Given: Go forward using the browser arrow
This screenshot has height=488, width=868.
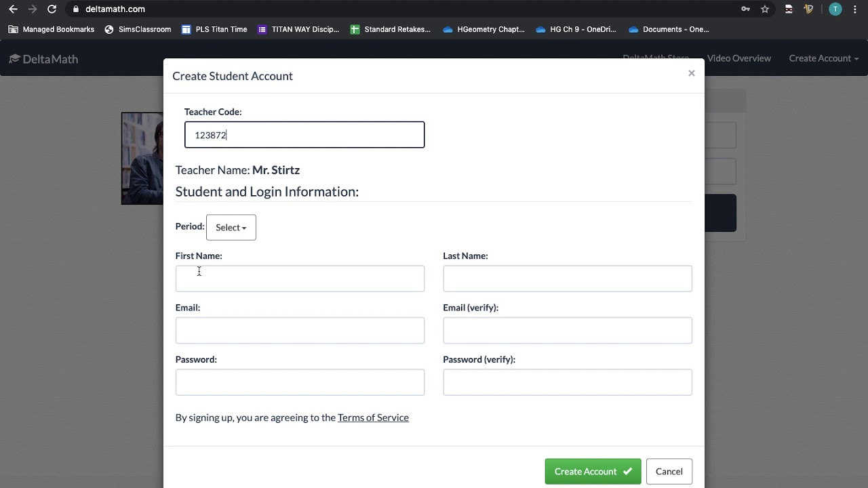Looking at the screenshot, I should [x=33, y=9].
